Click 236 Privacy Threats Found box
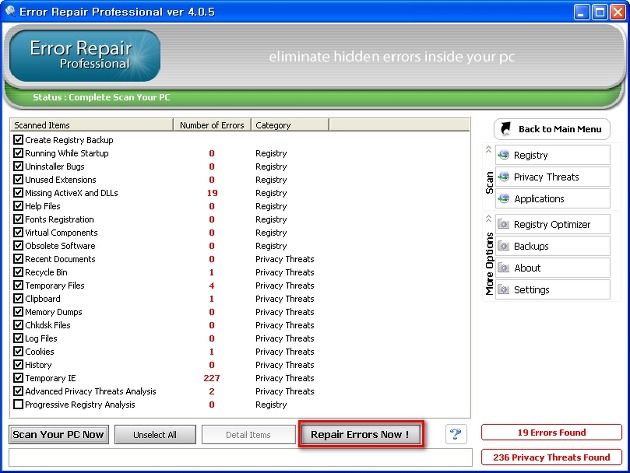The height and width of the screenshot is (473, 630). [x=551, y=457]
